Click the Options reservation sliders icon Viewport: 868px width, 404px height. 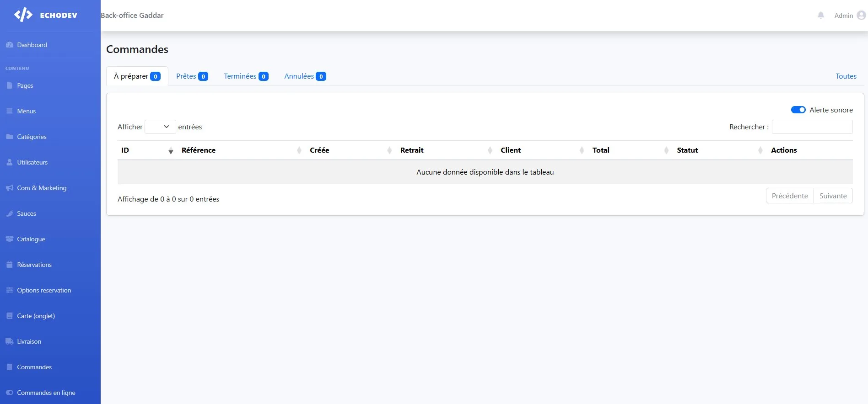pos(10,290)
